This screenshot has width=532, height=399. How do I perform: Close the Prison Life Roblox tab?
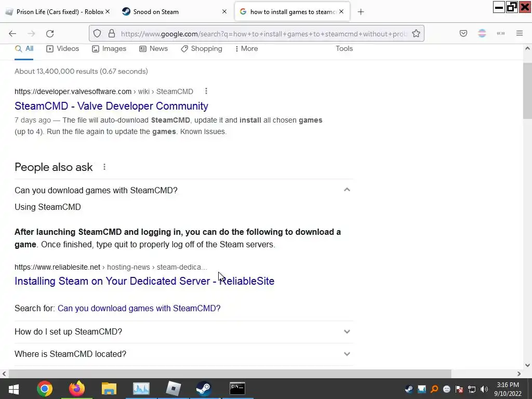[x=108, y=11]
